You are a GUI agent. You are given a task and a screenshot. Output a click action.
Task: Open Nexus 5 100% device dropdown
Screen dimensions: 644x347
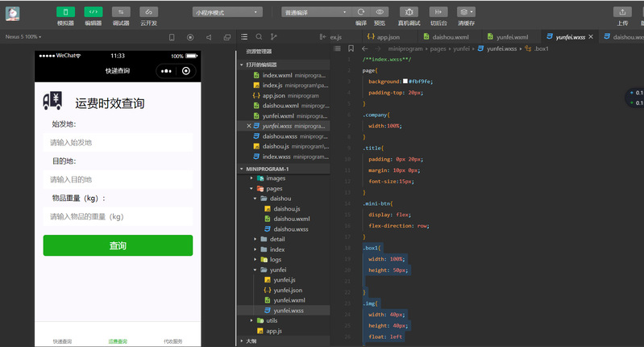click(23, 37)
